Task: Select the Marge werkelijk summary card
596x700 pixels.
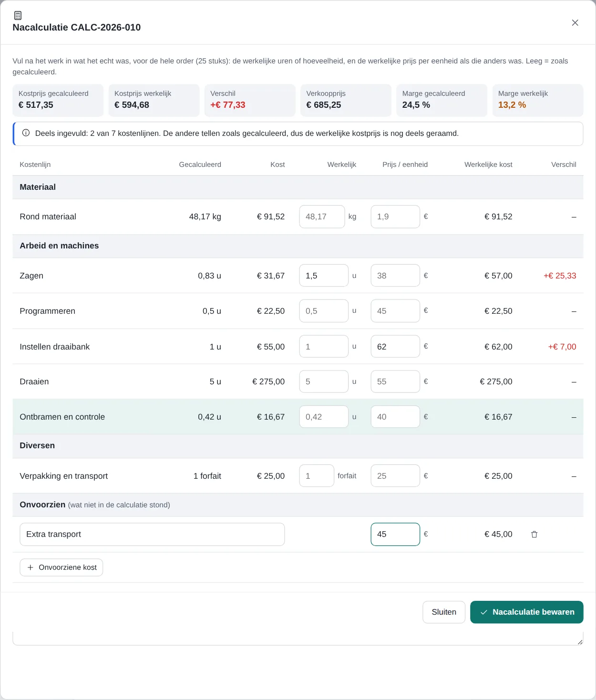Action: (x=538, y=100)
